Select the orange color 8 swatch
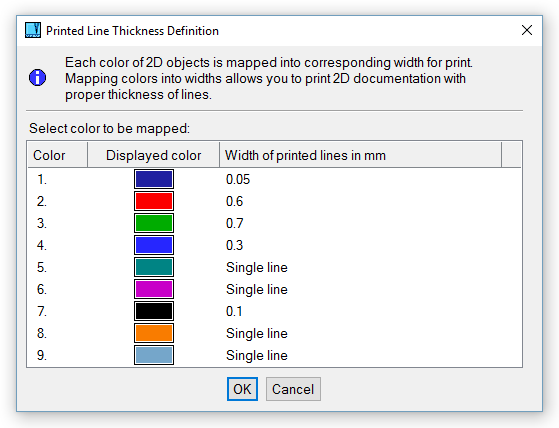This screenshot has width=559, height=428. [x=154, y=333]
